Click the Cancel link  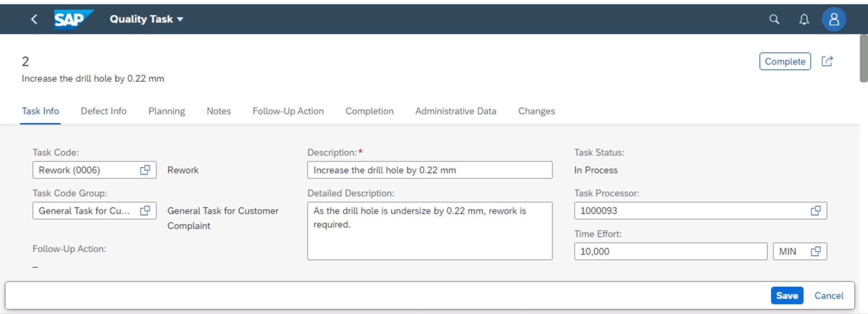829,295
